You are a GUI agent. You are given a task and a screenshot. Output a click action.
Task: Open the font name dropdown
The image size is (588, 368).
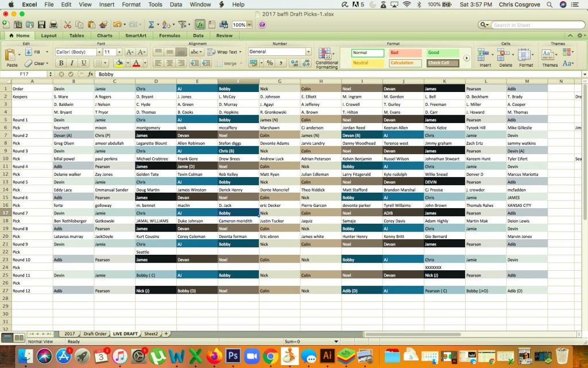98,52
